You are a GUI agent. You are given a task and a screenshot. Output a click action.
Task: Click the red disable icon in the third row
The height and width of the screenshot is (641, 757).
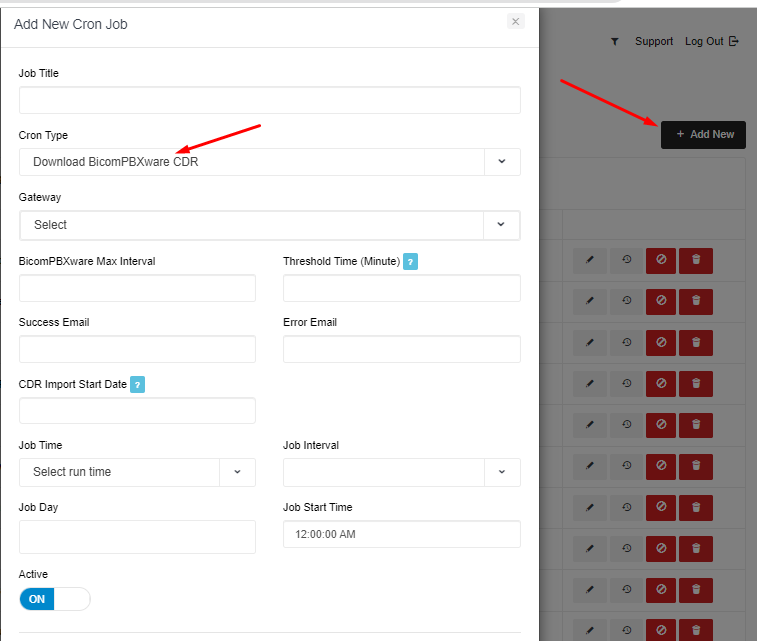pyautogui.click(x=660, y=344)
